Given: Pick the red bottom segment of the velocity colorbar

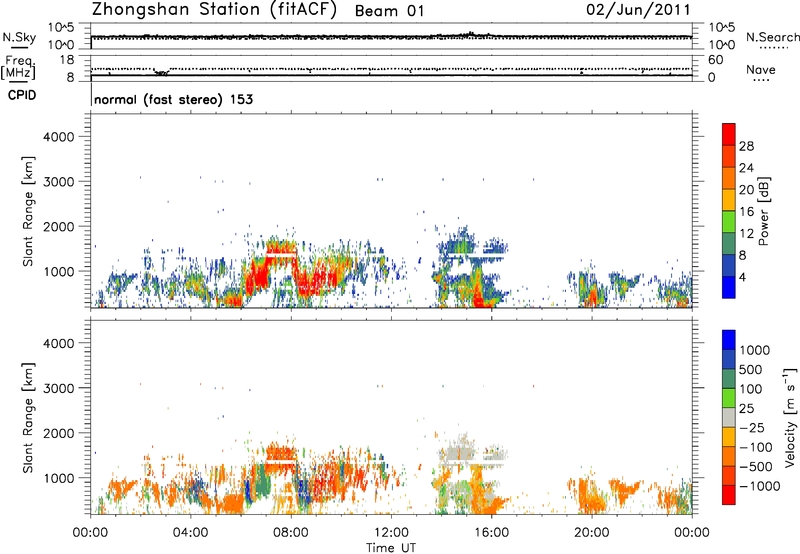Looking at the screenshot, I should (729, 495).
